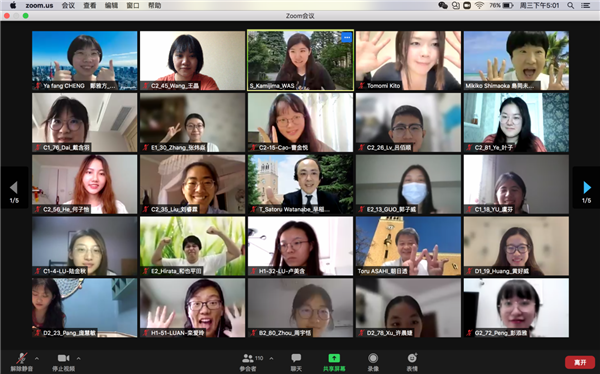
Task: Open the Participants panel icon
Action: pyautogui.click(x=248, y=358)
